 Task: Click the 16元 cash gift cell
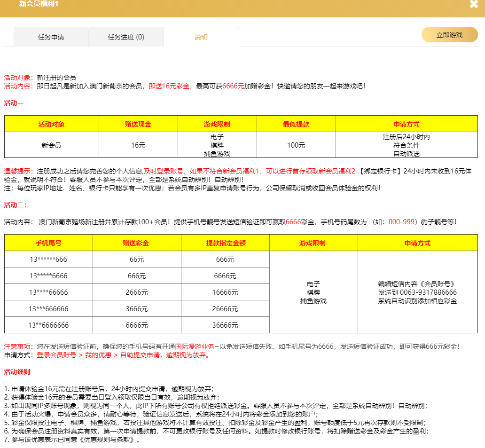[138, 145]
